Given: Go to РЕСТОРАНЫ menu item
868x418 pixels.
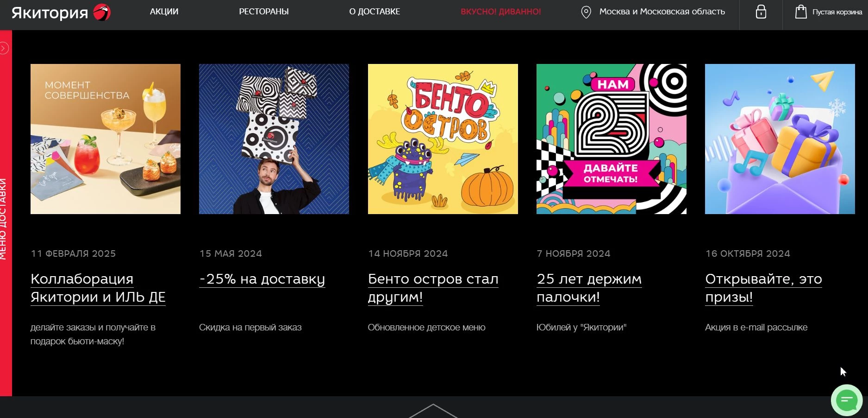Looking at the screenshot, I should pos(264,12).
